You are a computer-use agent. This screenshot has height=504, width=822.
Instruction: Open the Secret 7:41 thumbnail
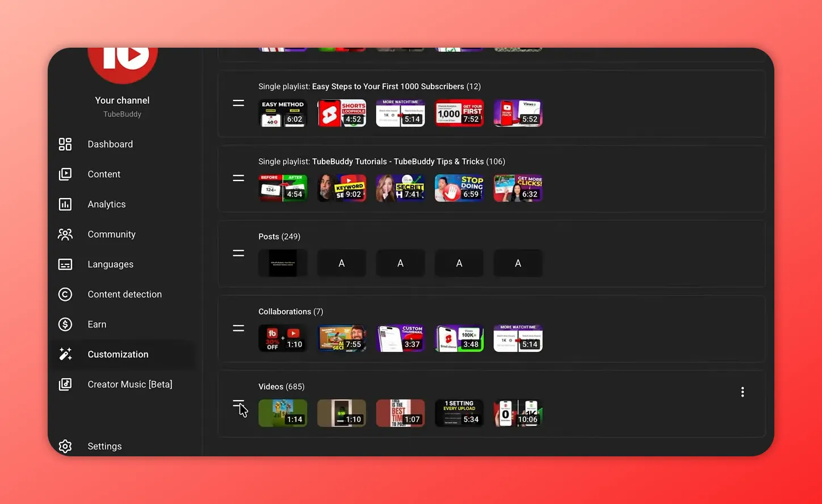(400, 188)
